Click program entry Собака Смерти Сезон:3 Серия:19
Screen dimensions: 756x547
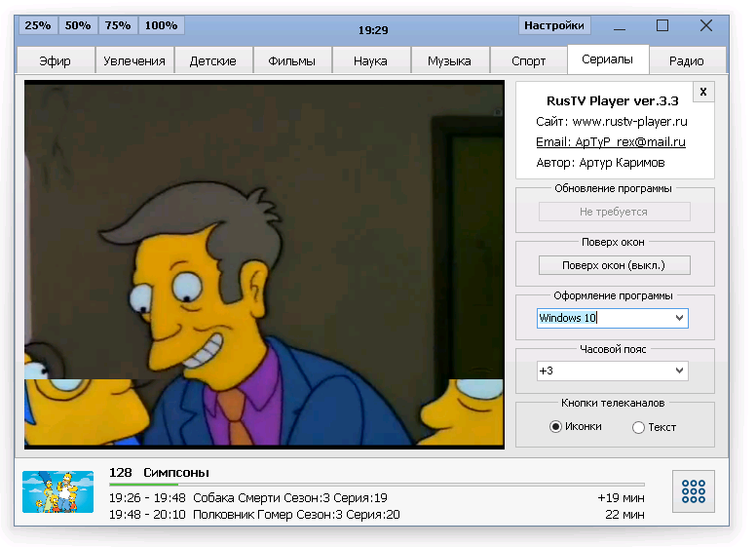[289, 497]
